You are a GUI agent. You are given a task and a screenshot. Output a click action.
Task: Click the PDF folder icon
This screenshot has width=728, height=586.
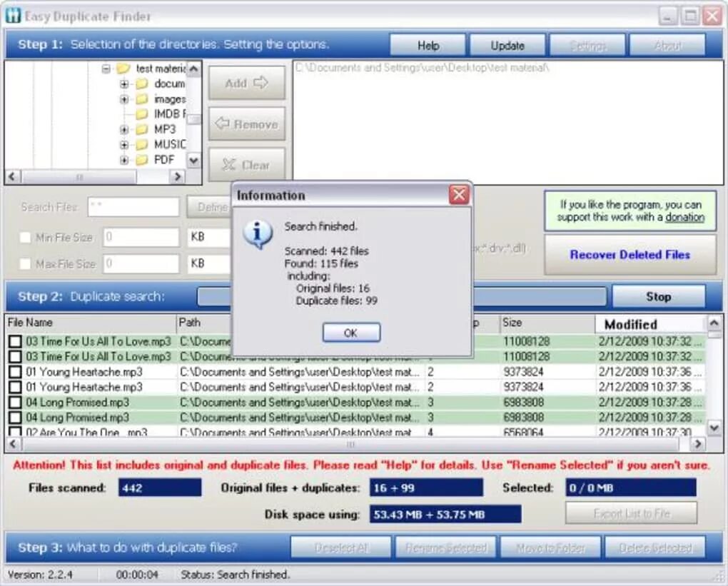click(x=141, y=160)
